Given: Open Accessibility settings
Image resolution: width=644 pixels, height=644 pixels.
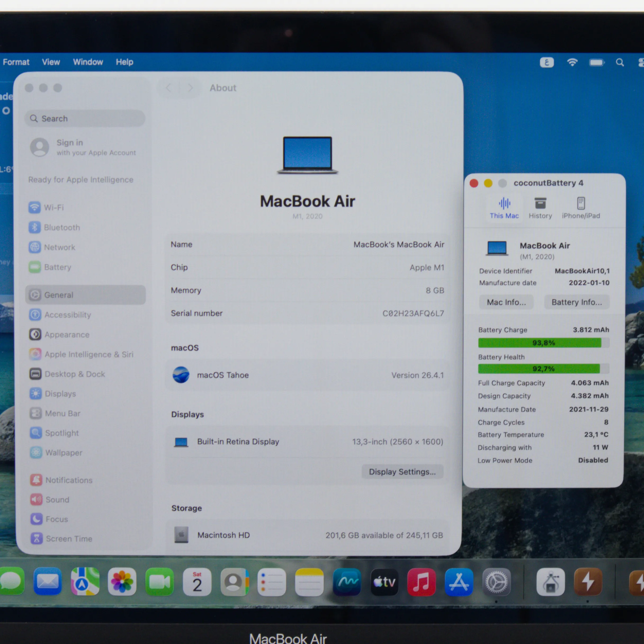Looking at the screenshot, I should (x=60, y=315).
